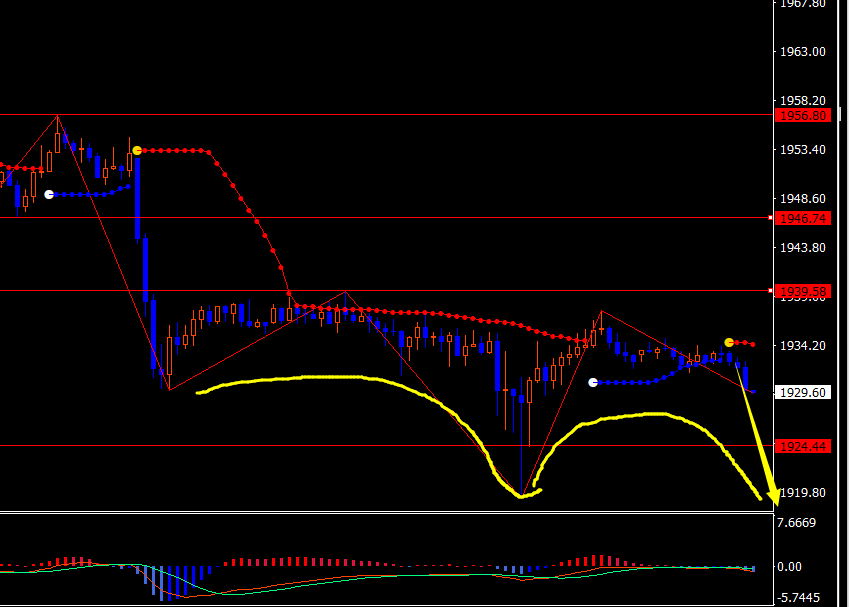Click the yellow dot starting the upper-left red dotted line
The width and height of the screenshot is (849, 607).
tap(137, 151)
